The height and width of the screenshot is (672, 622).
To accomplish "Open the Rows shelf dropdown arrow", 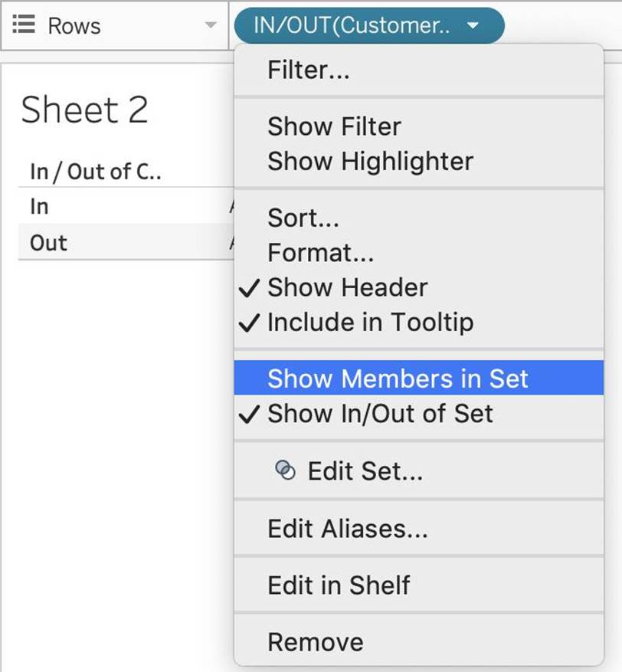I will (x=211, y=25).
